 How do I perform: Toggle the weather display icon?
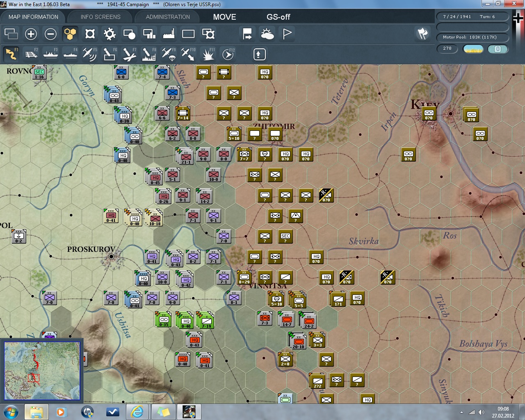tap(267, 34)
